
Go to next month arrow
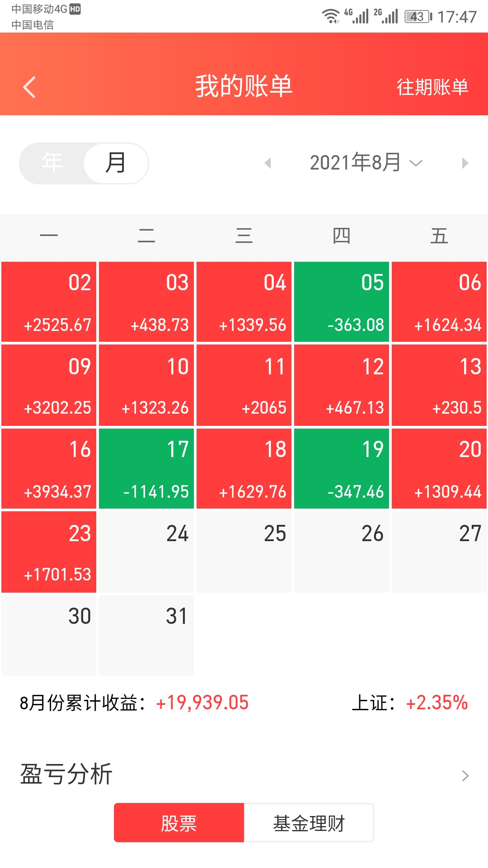point(465,163)
